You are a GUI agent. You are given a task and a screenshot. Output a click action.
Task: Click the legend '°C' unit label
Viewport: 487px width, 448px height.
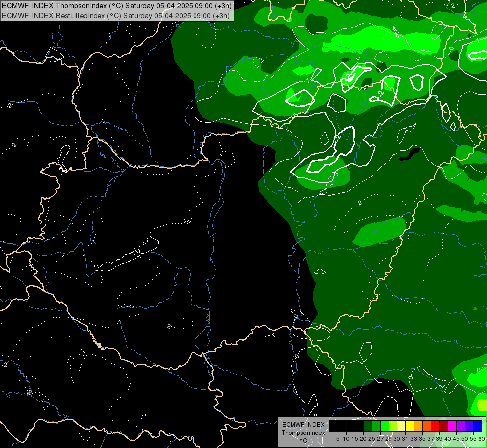[303, 441]
